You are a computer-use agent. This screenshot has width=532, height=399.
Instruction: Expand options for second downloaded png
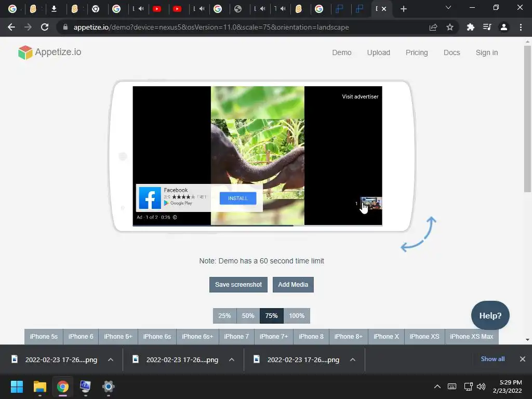(x=232, y=360)
